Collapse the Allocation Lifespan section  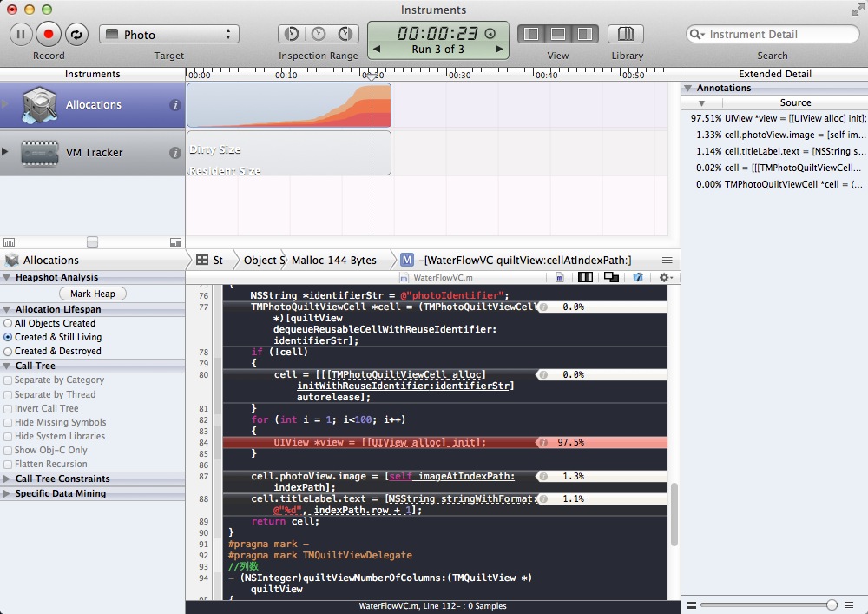[x=7, y=309]
